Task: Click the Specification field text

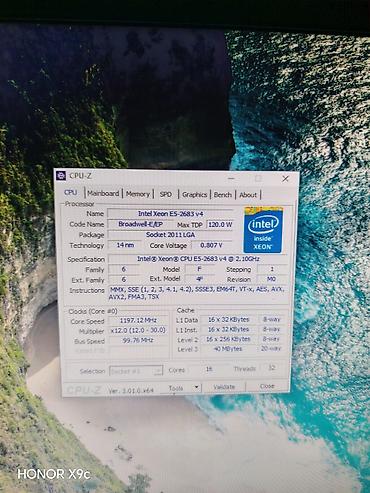Action: pyautogui.click(x=198, y=259)
